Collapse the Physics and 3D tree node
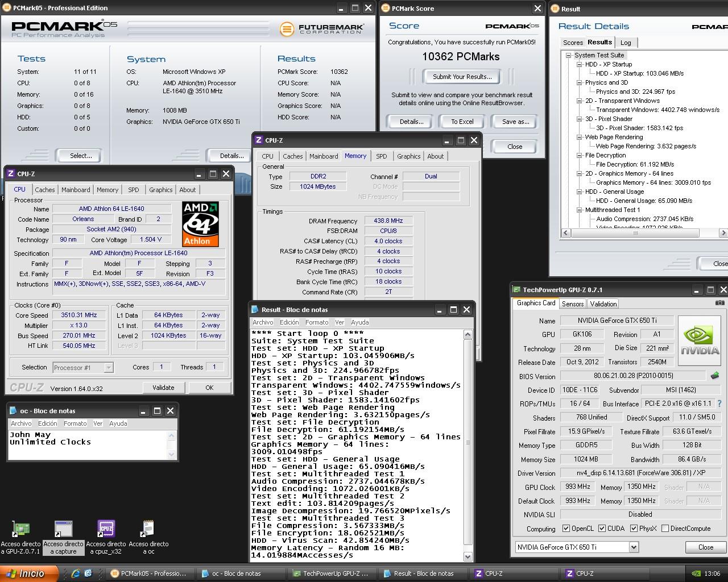728x582 pixels. (x=579, y=82)
